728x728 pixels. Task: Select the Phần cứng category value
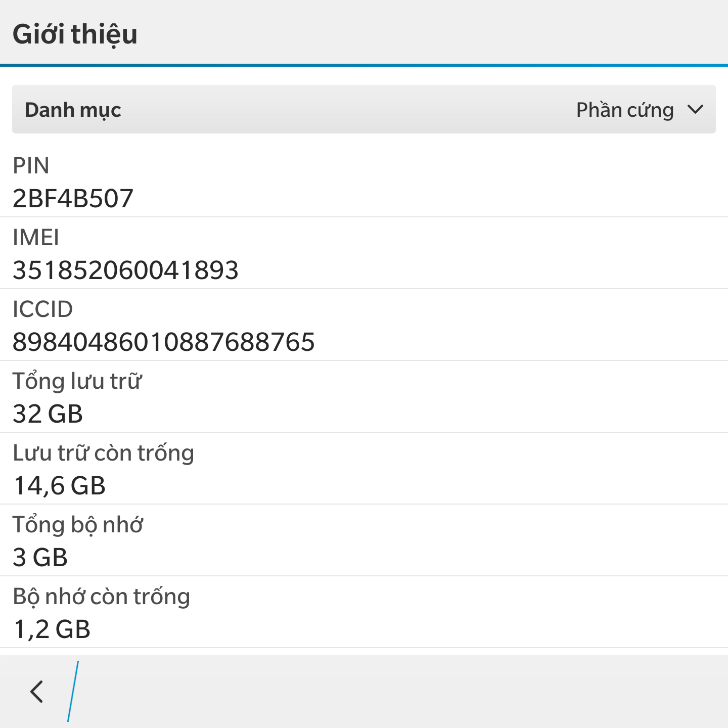point(625,110)
